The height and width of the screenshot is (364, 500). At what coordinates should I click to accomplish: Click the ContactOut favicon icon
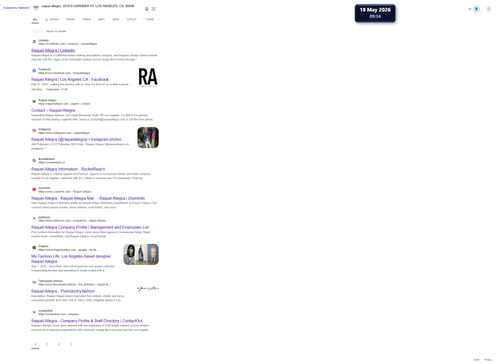pos(34,312)
